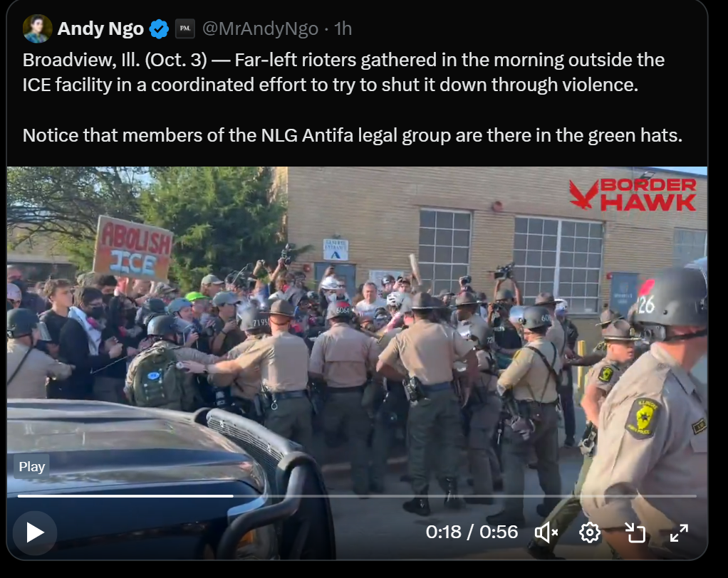Image resolution: width=728 pixels, height=578 pixels.
Task: Click the 0:18 / 0:56 time display
Action: click(472, 532)
